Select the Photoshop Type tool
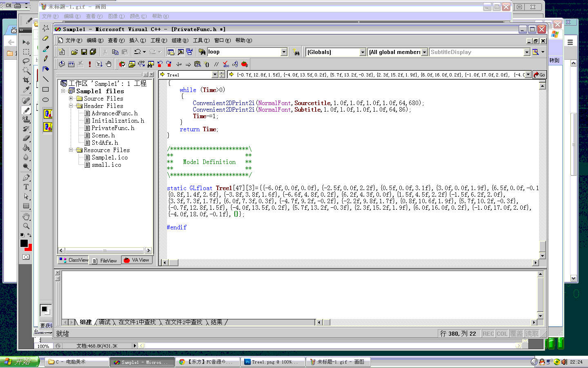The width and height of the screenshot is (588, 368). pos(26,187)
